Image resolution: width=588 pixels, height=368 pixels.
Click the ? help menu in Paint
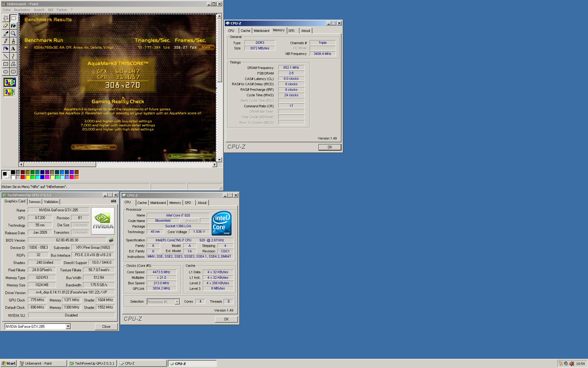click(x=72, y=10)
